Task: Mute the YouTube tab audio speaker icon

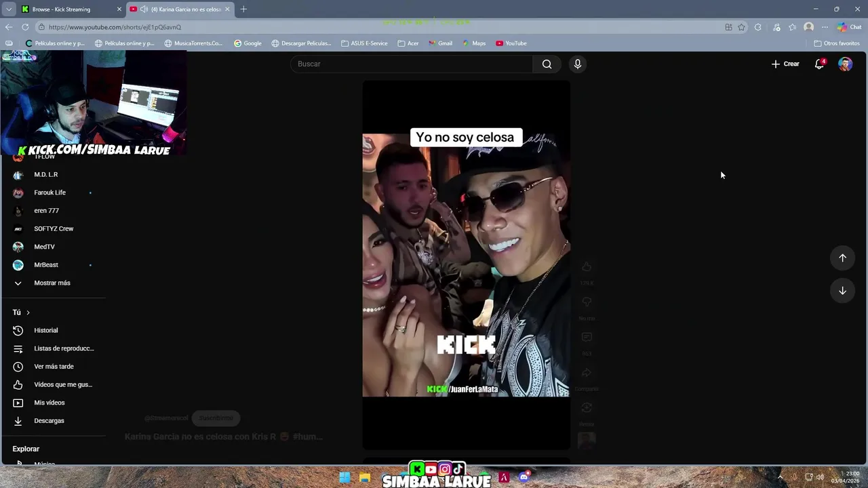Action: point(144,9)
